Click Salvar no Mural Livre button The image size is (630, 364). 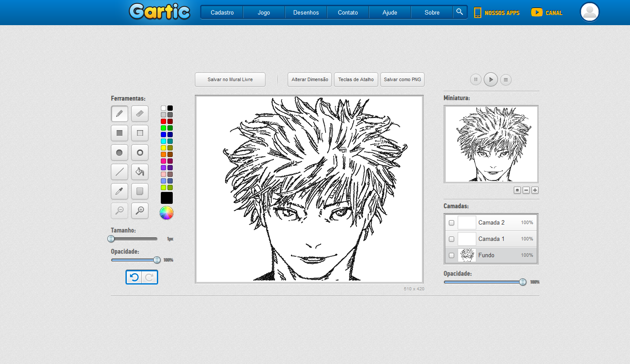pos(230,80)
